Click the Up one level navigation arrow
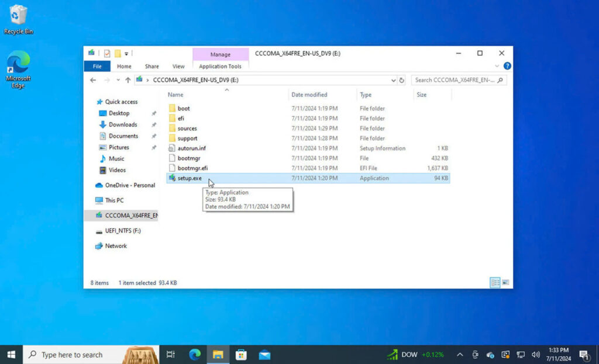The height and width of the screenshot is (364, 599). 128,79
